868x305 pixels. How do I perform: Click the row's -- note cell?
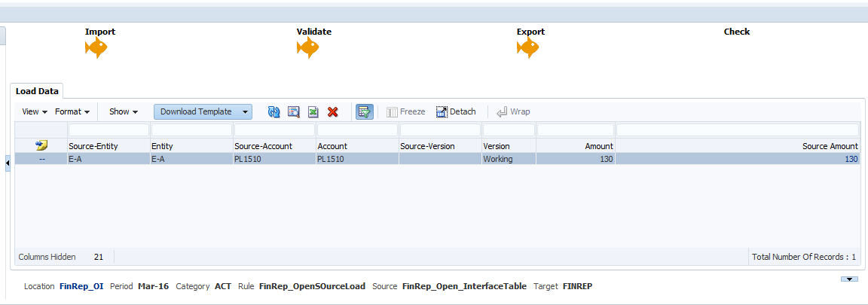[41, 160]
